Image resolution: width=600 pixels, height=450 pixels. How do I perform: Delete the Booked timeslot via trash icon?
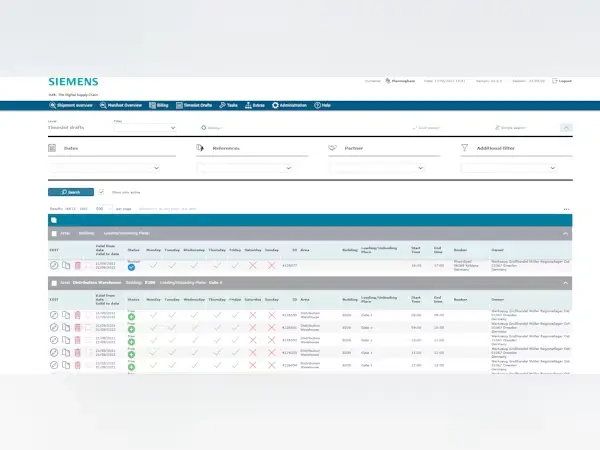(78, 265)
